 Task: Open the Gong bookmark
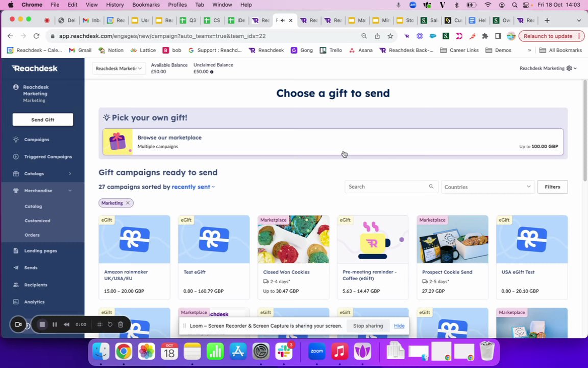(x=302, y=50)
